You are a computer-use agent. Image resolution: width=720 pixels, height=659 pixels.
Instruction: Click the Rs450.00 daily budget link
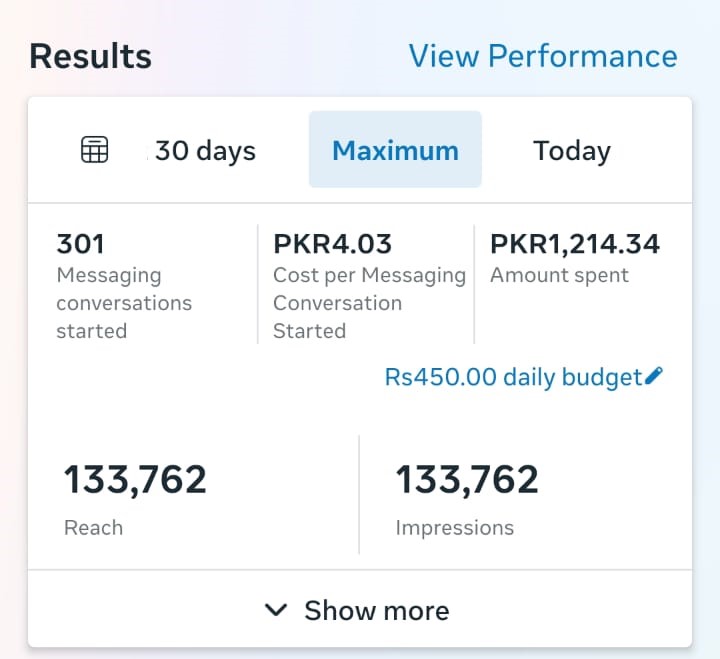[513, 377]
